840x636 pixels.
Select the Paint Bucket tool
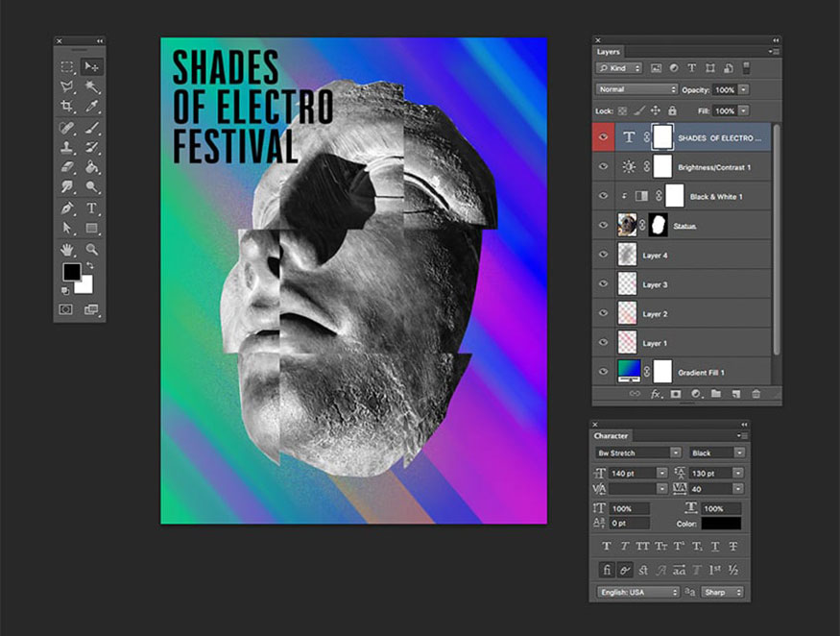91,167
